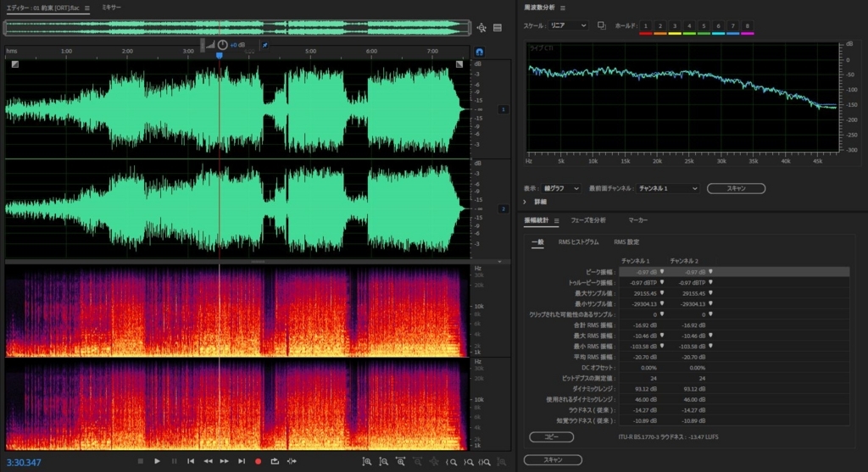Viewport: 868px width, 472px height.
Task: Click the playhead marker on time ruler
Action: pyautogui.click(x=220, y=55)
